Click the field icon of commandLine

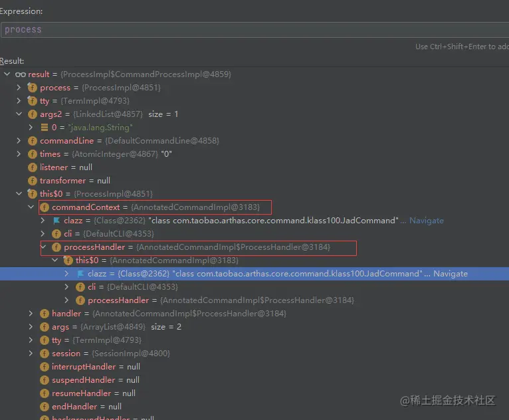click(x=32, y=141)
